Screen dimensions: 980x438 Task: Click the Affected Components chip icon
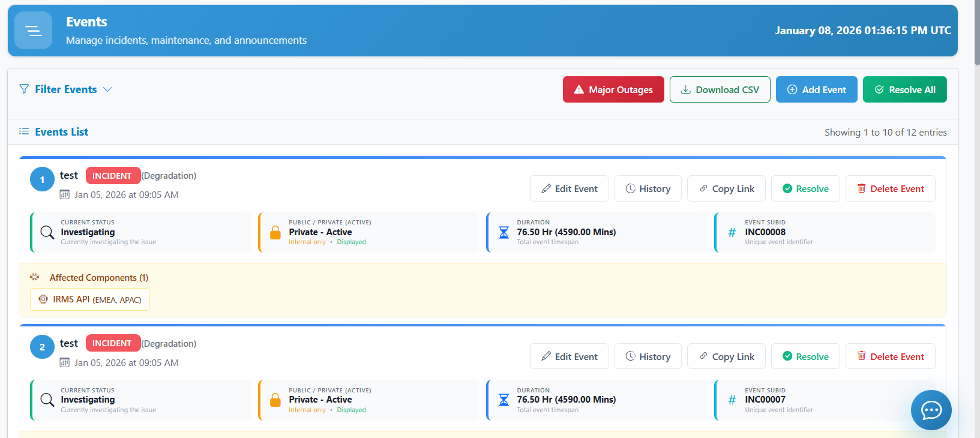35,277
